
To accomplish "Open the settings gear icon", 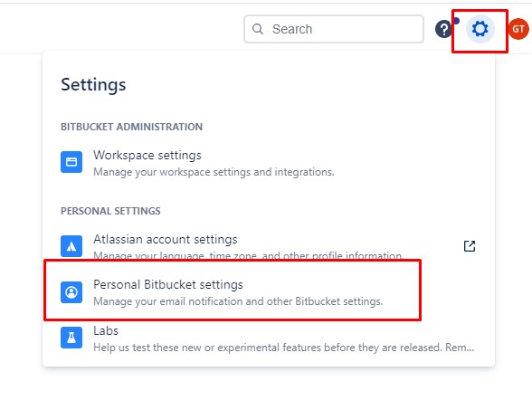I will pos(480,29).
